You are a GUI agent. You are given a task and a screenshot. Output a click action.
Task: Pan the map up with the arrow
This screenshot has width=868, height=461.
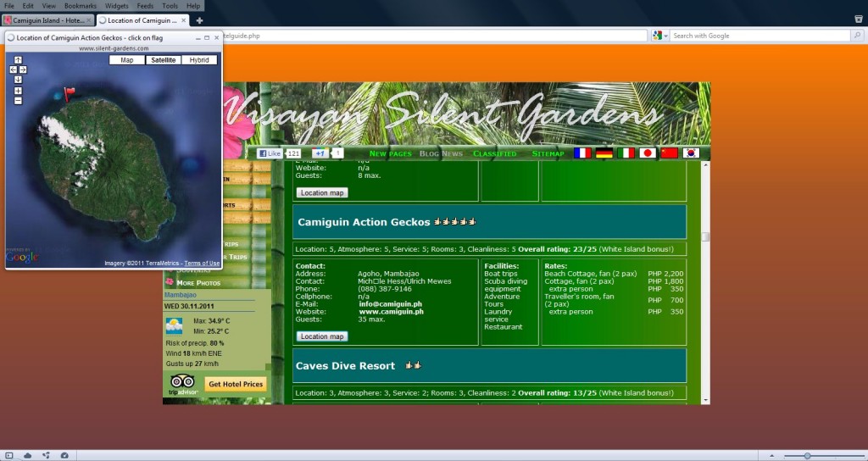[18, 60]
